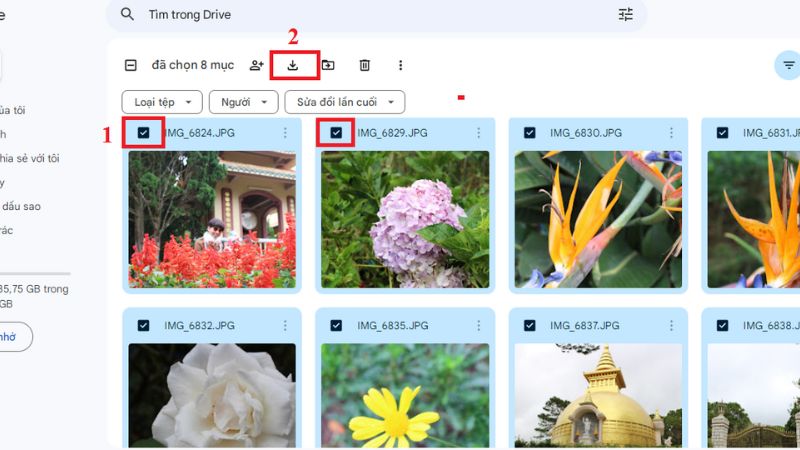Click the search options slider icon
800x450 pixels.
click(x=626, y=14)
